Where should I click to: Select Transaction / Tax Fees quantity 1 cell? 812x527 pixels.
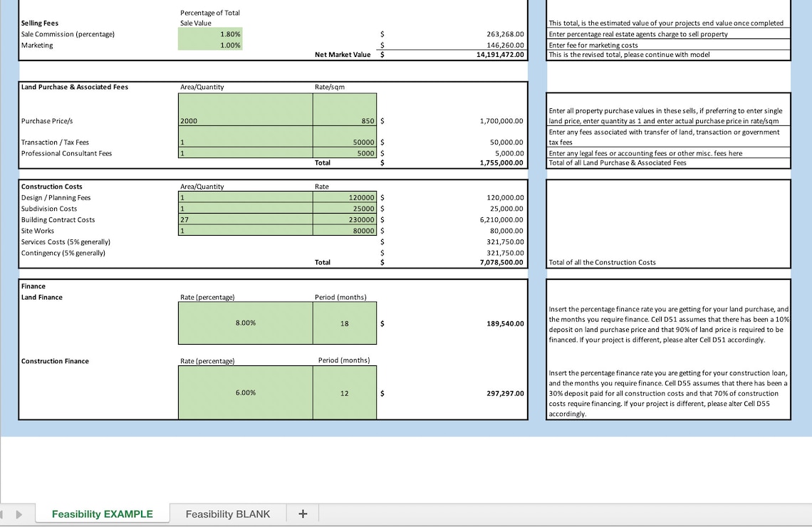[x=246, y=137]
